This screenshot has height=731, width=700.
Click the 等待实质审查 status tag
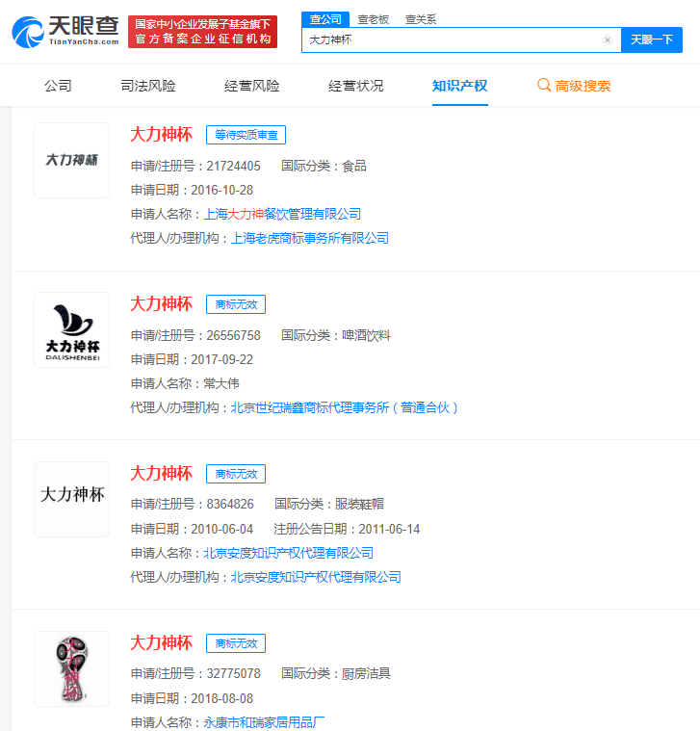pos(246,135)
